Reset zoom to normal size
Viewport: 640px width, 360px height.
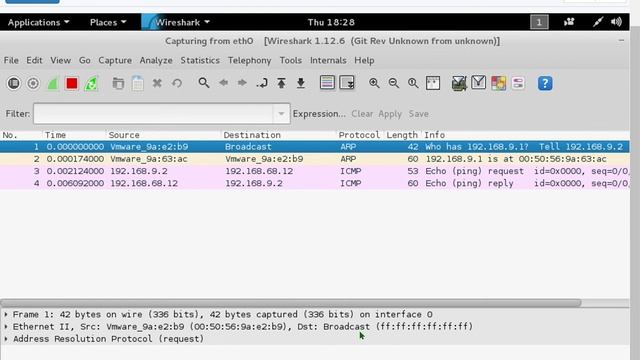(413, 83)
